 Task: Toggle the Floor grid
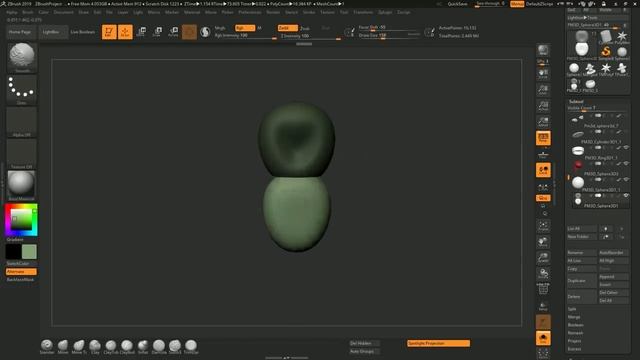click(x=543, y=155)
